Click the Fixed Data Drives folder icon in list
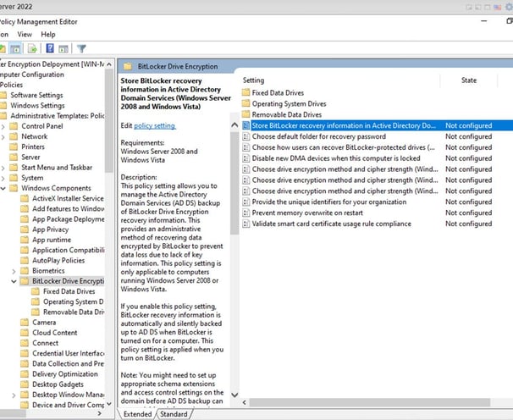 click(x=245, y=92)
